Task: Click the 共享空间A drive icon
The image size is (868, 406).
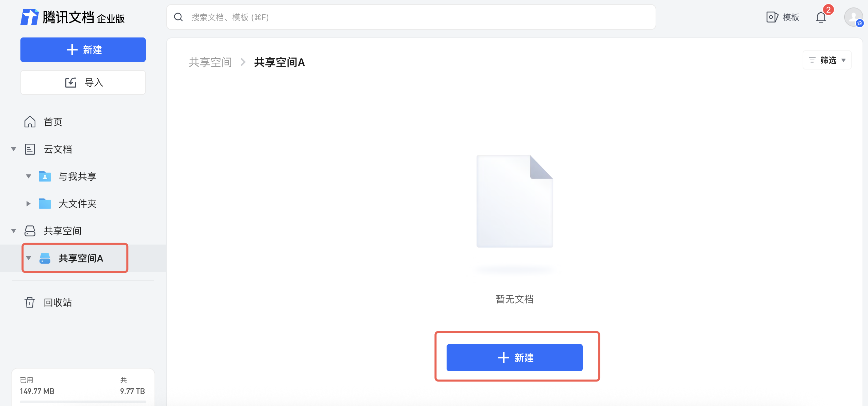Action: click(x=45, y=258)
